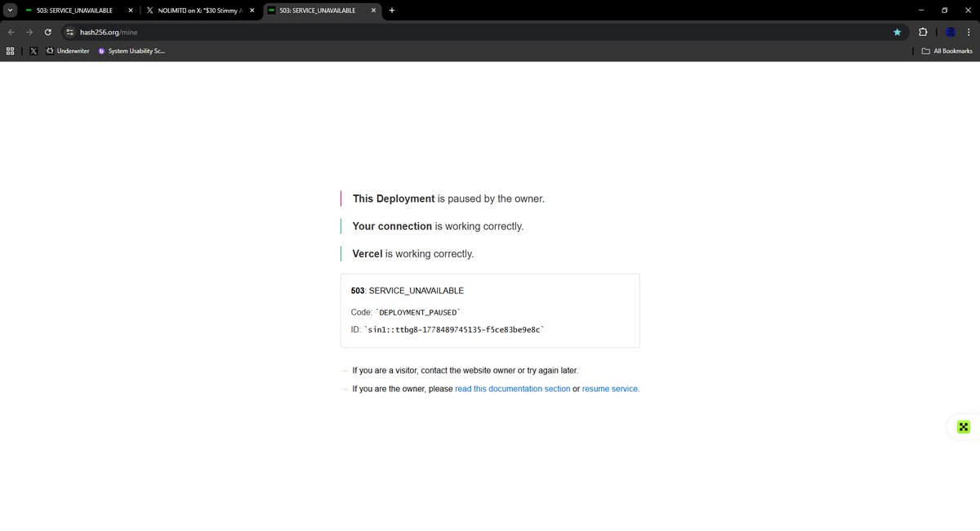The height and width of the screenshot is (531, 980).
Task: Switch to the NOLIMIT on X tab
Action: 200,11
